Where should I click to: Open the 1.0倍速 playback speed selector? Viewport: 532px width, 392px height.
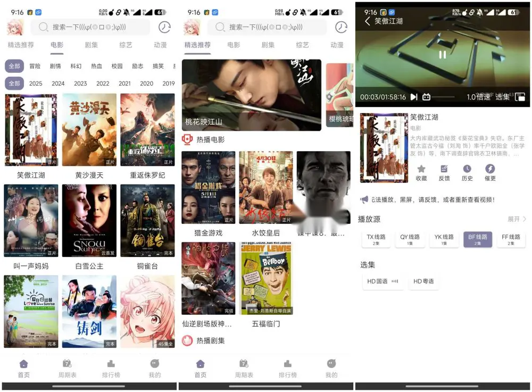click(x=478, y=97)
